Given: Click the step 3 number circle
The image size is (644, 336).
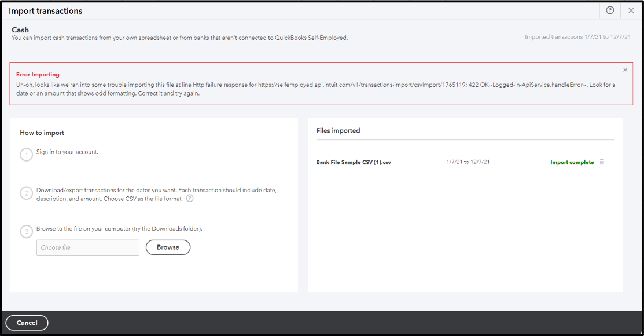Looking at the screenshot, I should coord(26,232).
